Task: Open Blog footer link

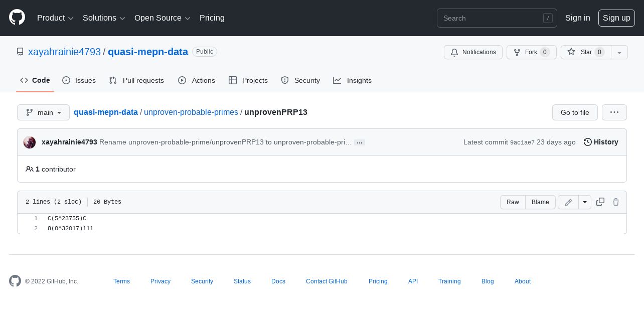Action: pos(488,281)
